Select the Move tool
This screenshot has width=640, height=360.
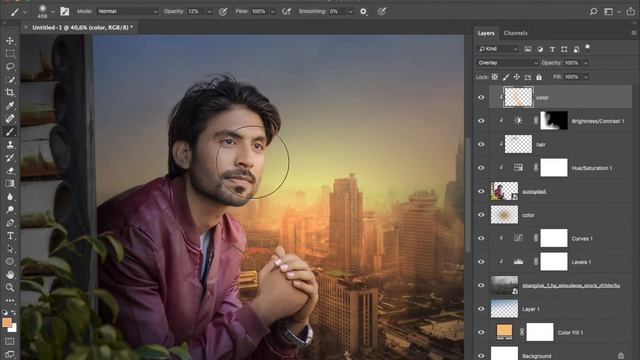10,41
